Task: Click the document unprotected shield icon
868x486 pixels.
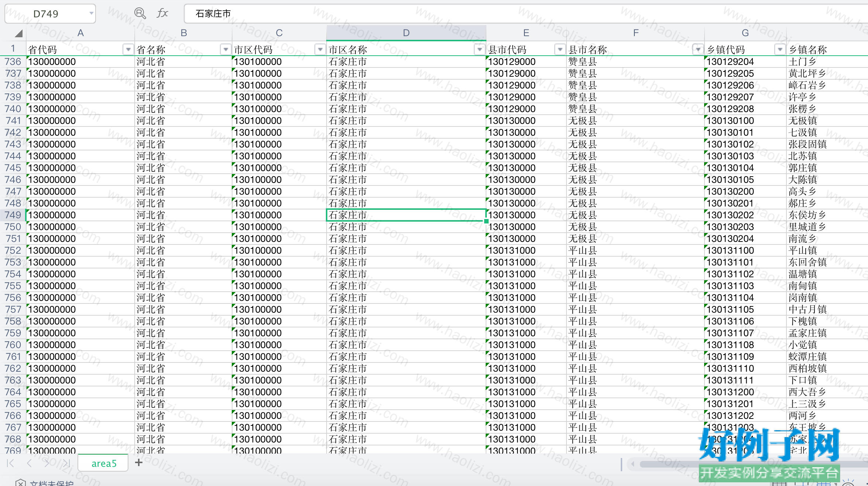Action: (x=20, y=483)
